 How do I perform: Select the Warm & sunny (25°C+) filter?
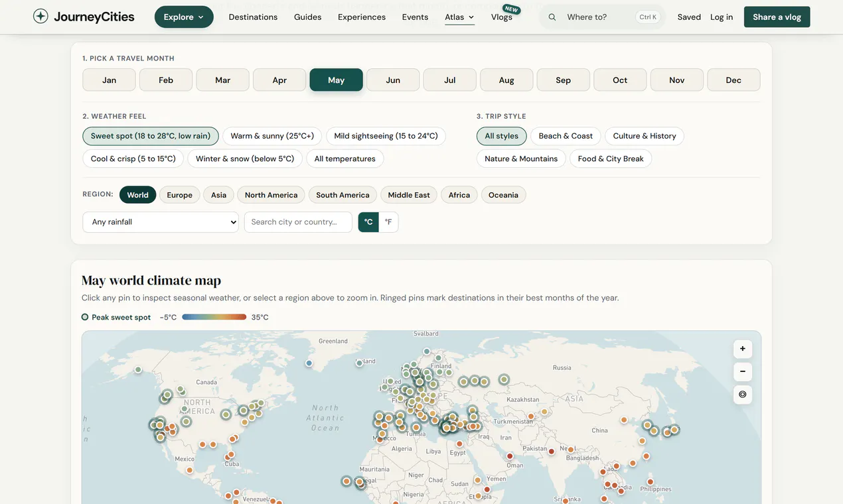coord(272,136)
